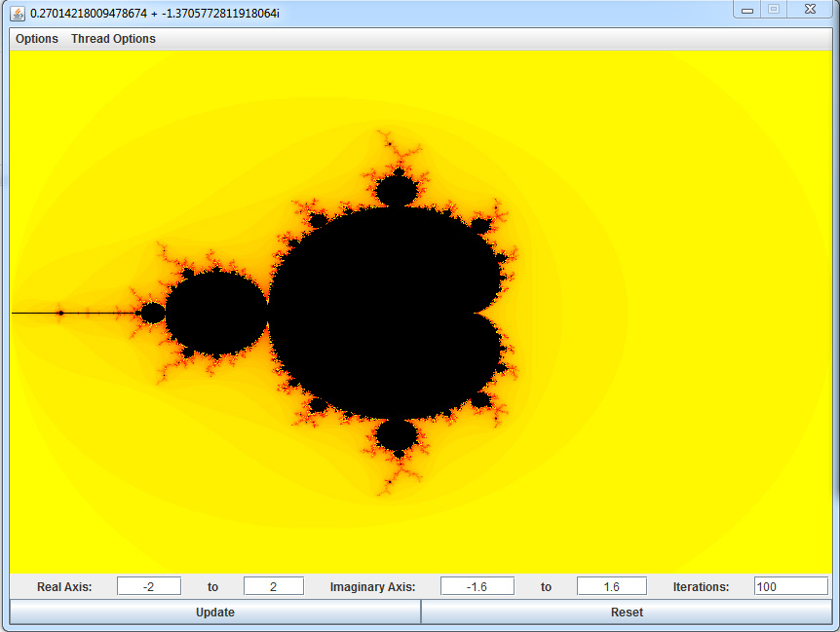Click the small black bulb on the left antenna
The height and width of the screenshot is (632, 840).
[152, 314]
